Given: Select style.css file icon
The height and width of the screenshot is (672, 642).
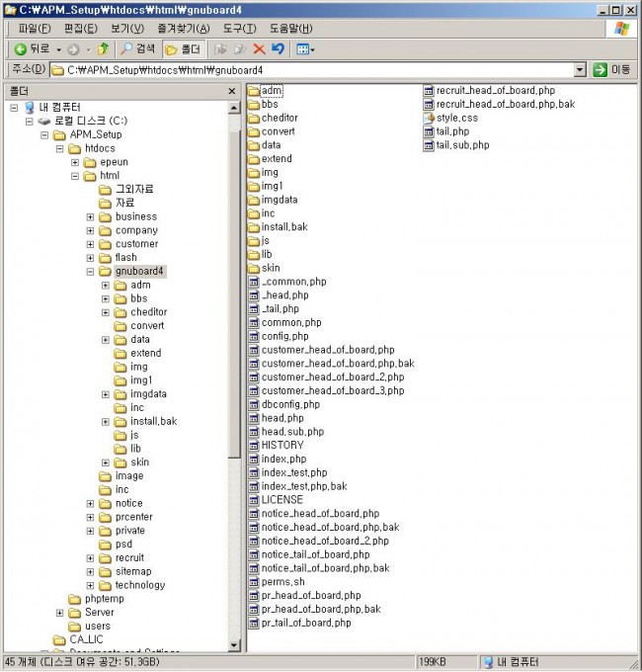Looking at the screenshot, I should point(429,118).
